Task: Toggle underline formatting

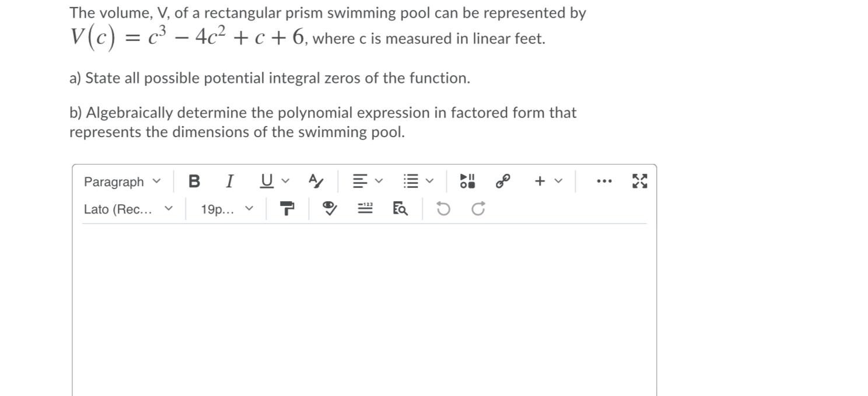Action: (265, 181)
